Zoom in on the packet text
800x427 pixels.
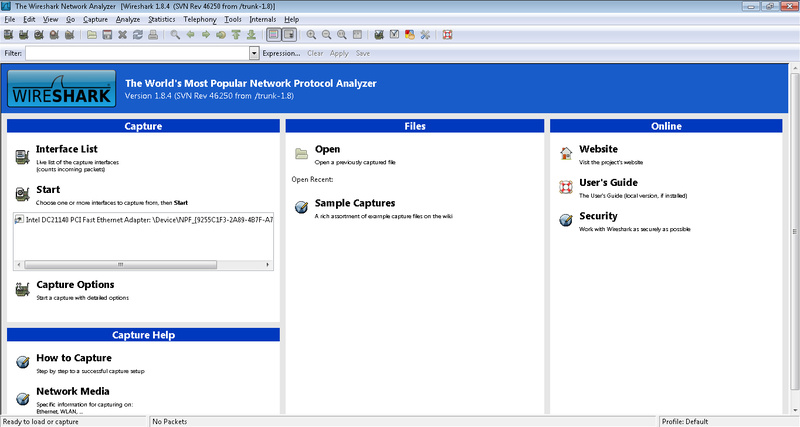tap(311, 35)
